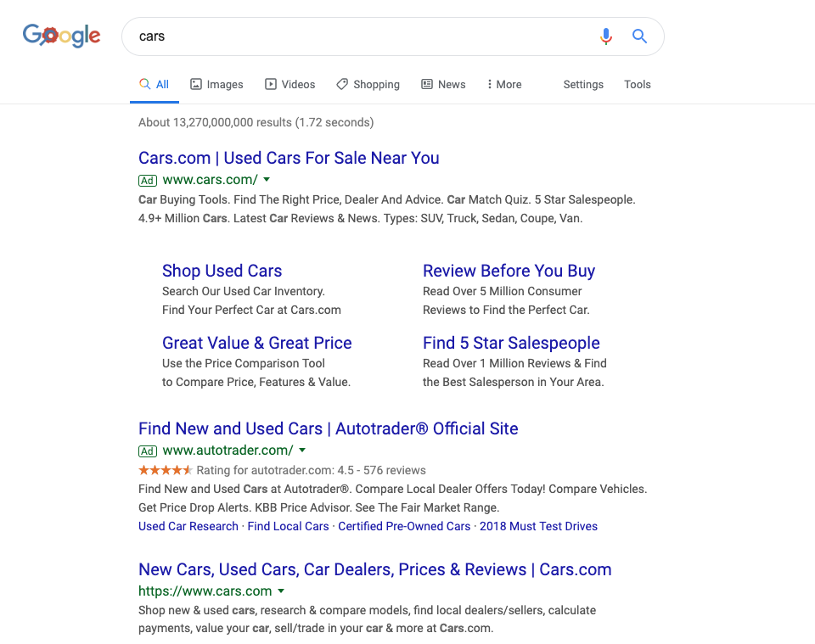The image size is (815, 644).
Task: Click 'Use the Price Comparison Tool' text
Action: [x=244, y=363]
